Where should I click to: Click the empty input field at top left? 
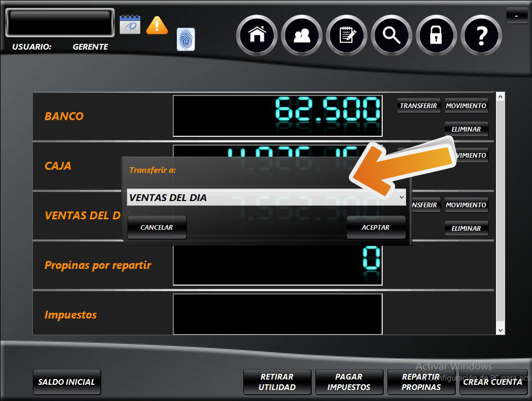(x=60, y=22)
